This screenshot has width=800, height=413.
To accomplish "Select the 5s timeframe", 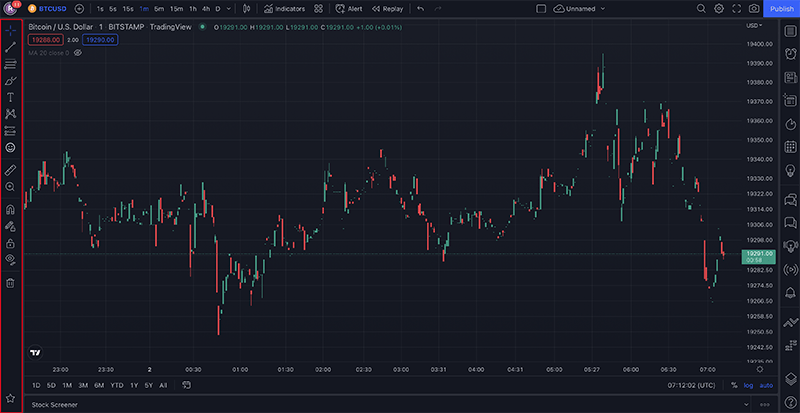I will pyautogui.click(x=113, y=9).
